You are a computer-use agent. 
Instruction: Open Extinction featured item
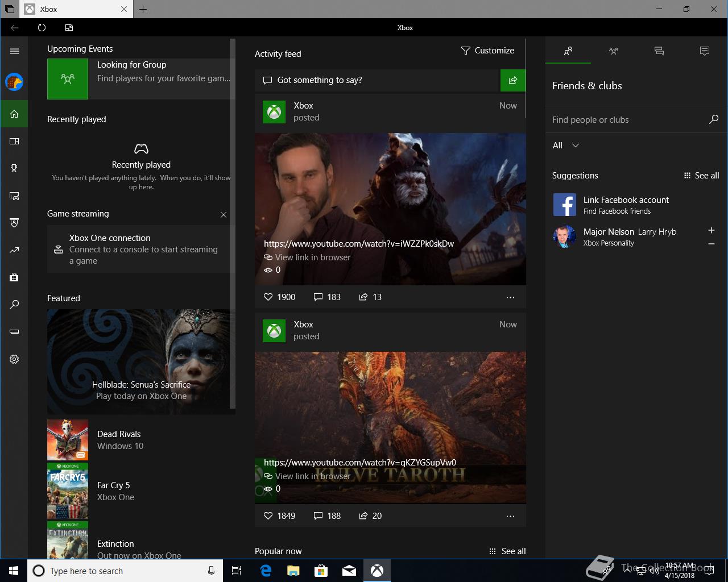(139, 541)
